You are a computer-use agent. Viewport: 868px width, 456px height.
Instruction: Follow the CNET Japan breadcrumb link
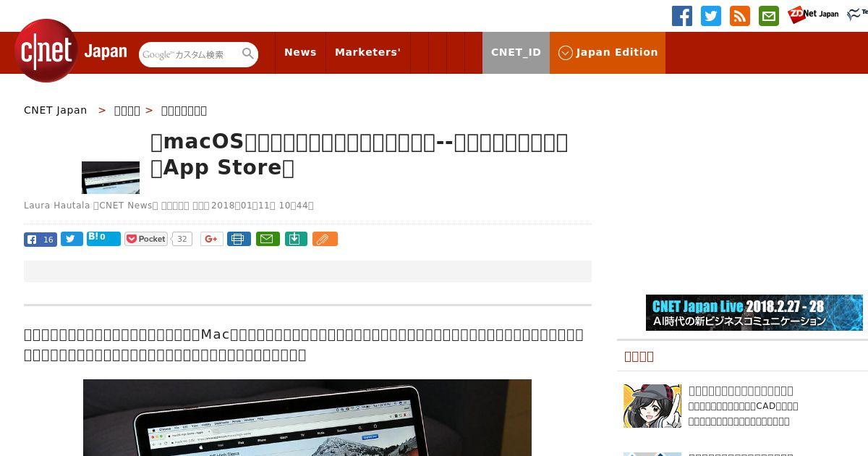(x=55, y=110)
